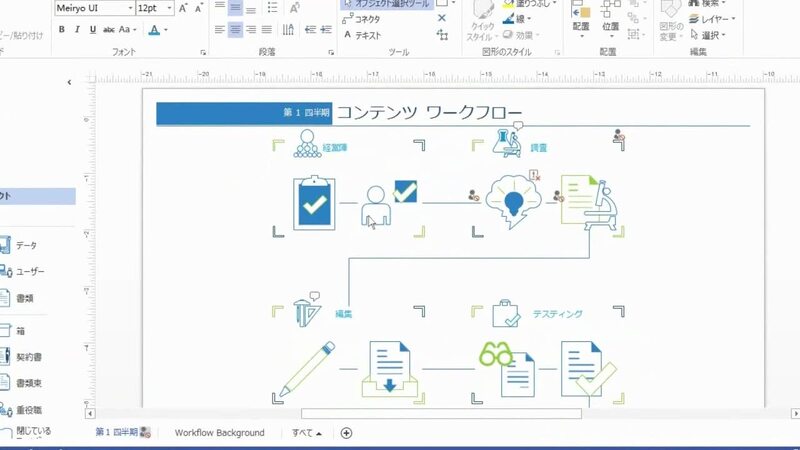Select the clipboard checkmark shape
Screen dimensions: 800x450
(x=314, y=203)
